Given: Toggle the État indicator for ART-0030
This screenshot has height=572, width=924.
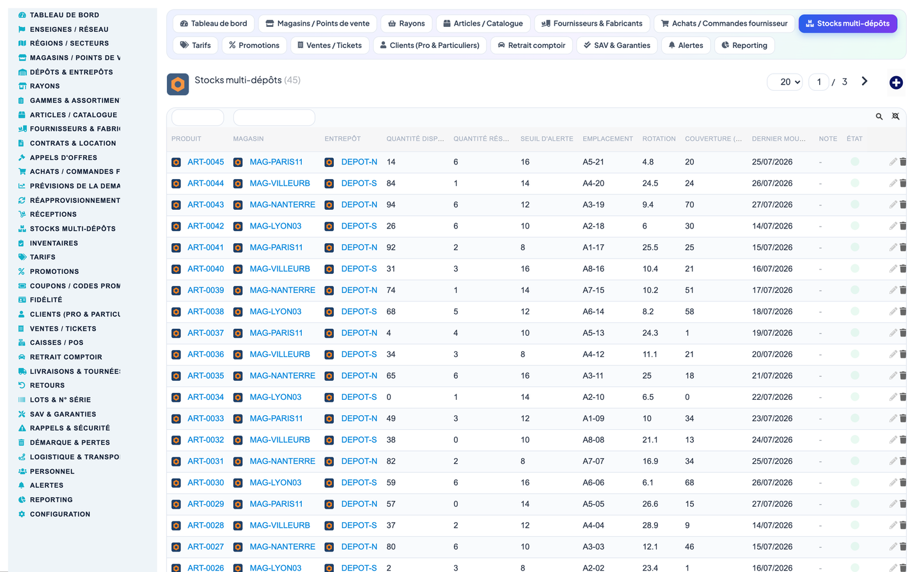Looking at the screenshot, I should point(855,482).
